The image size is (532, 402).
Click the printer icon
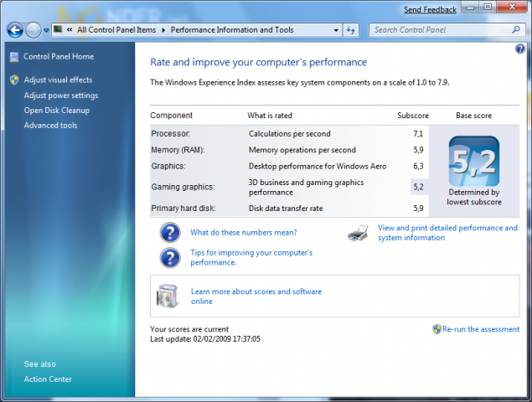(358, 233)
